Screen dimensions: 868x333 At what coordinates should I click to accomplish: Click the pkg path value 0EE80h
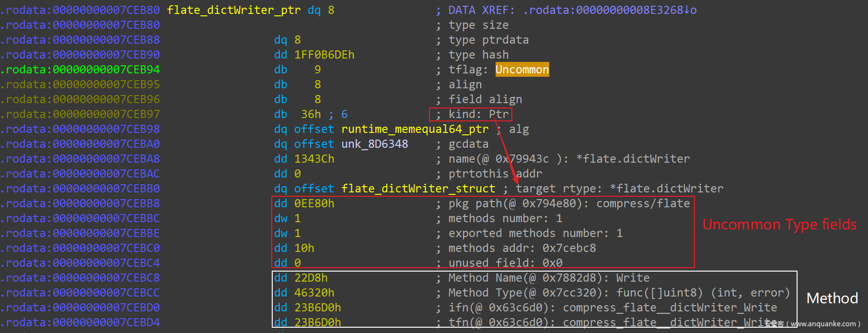[x=314, y=203]
